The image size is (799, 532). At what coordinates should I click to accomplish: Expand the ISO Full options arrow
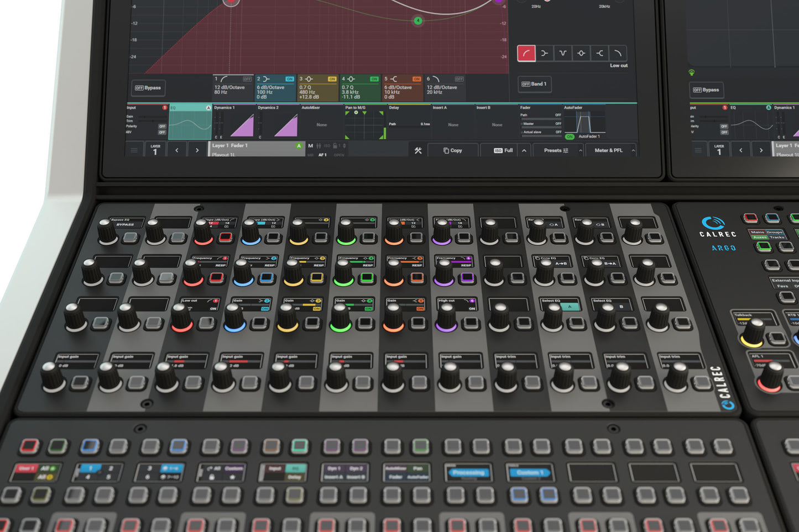(524, 150)
